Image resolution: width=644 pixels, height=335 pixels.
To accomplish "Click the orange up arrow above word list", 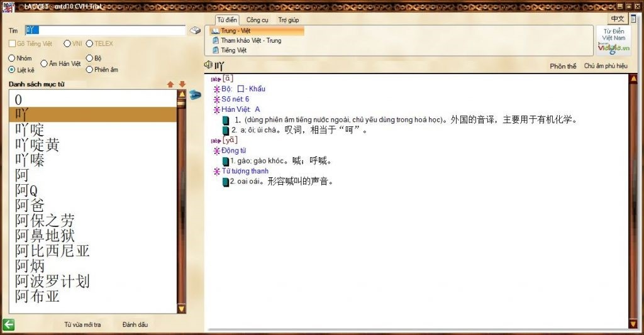I will click(x=170, y=84).
